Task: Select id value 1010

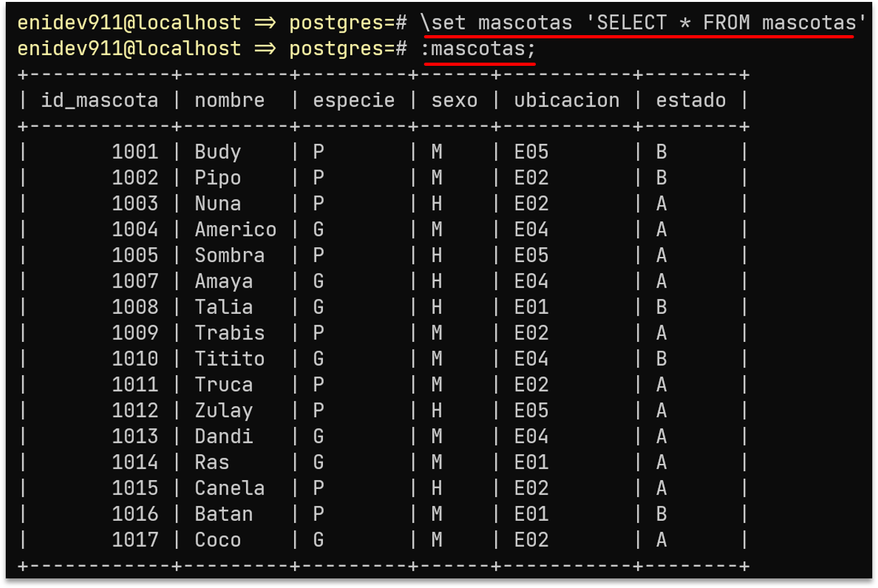Action: pyautogui.click(x=135, y=359)
